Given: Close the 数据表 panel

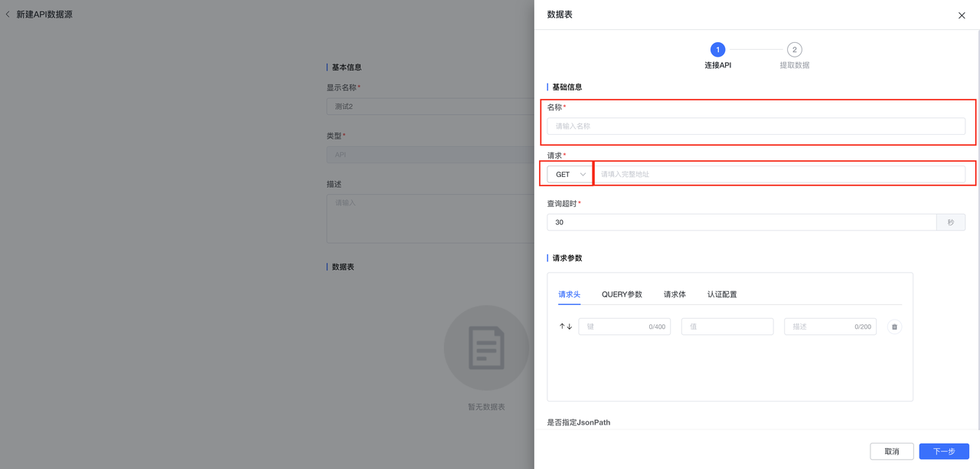Looking at the screenshot, I should 962,15.
